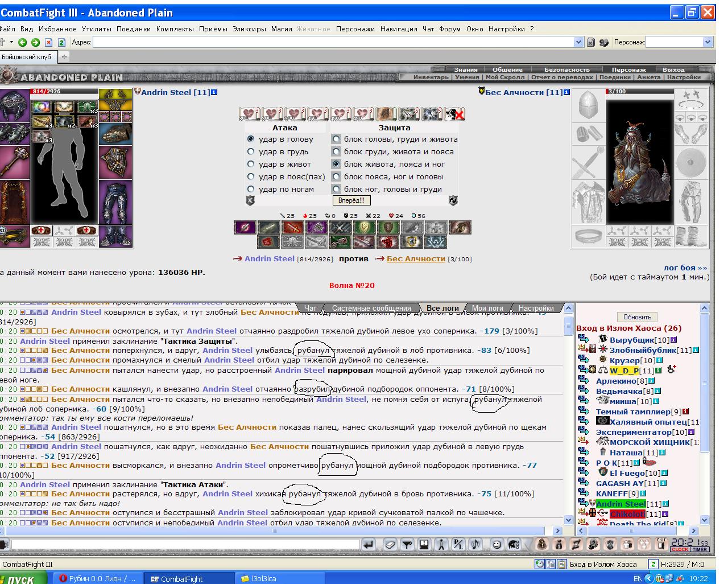Screen dimensions: 728x584
Task: Open the Эликсиры menu
Action: click(249, 28)
